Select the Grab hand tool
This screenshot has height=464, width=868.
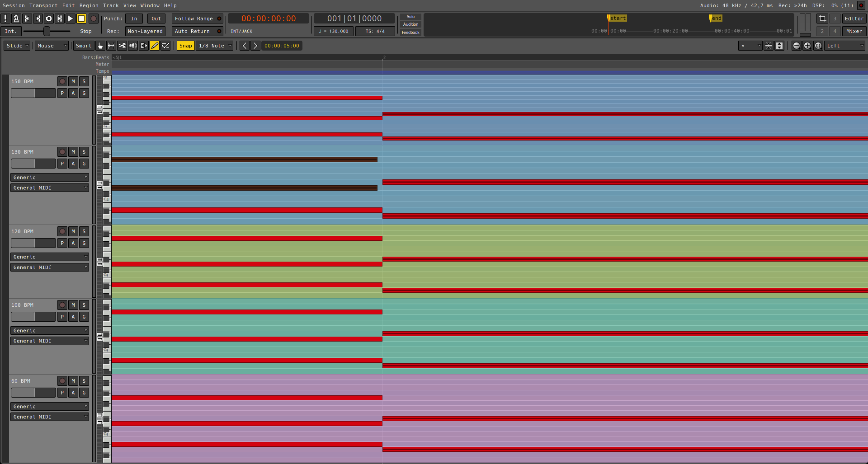[x=100, y=46]
